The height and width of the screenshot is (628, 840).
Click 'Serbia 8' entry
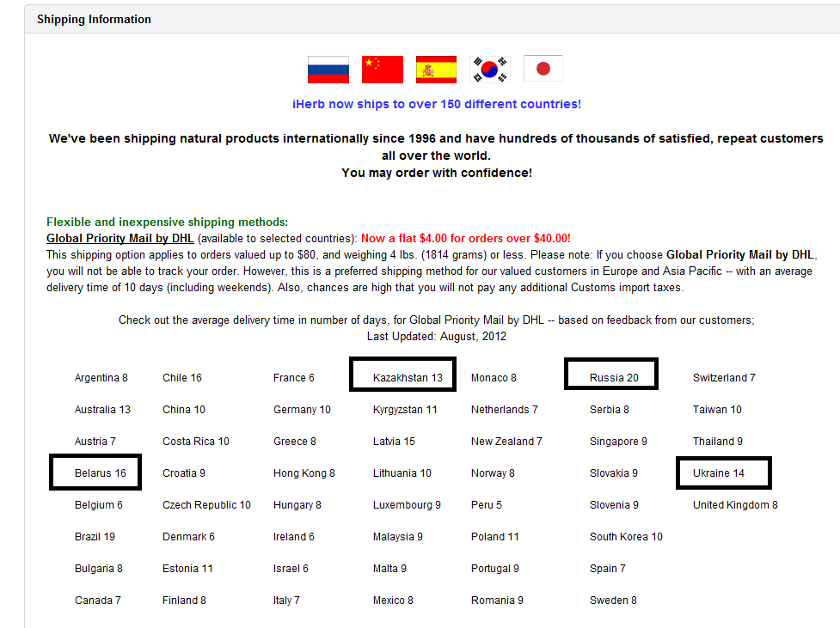pyautogui.click(x=609, y=410)
